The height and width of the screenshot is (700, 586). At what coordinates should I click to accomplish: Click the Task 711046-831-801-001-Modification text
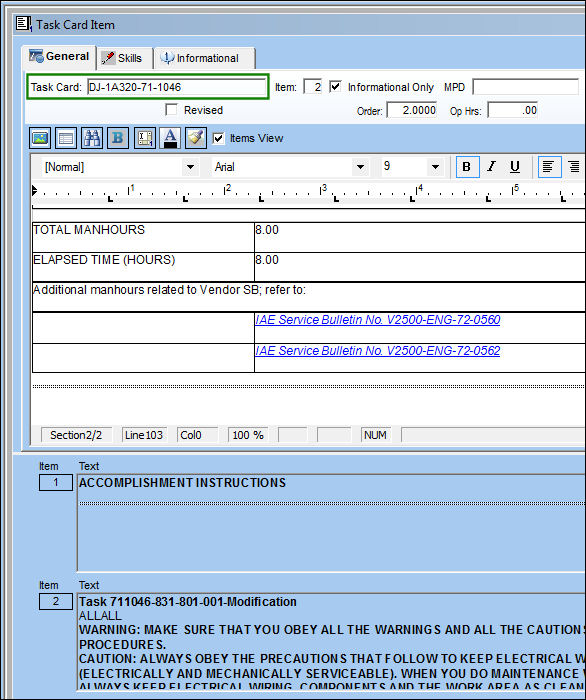(x=187, y=602)
